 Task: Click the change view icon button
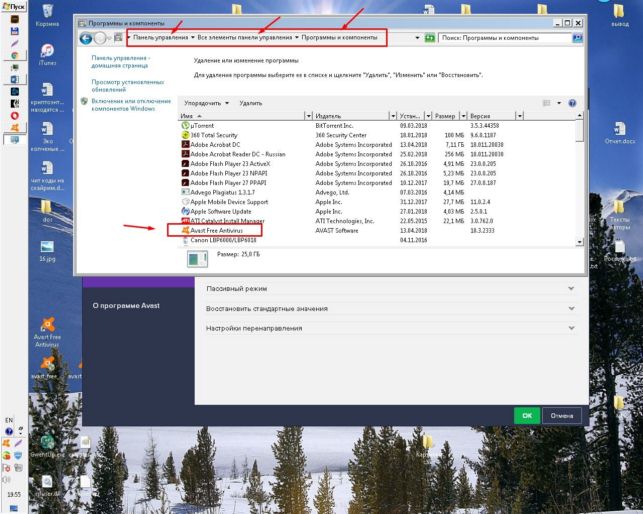(x=547, y=103)
